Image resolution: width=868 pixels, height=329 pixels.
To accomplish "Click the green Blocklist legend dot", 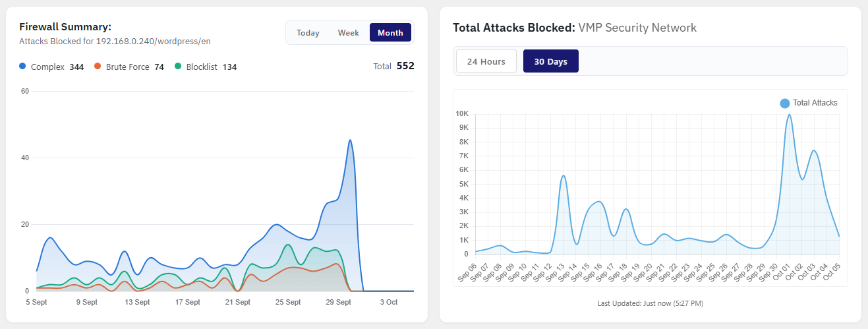I will pyautogui.click(x=178, y=66).
